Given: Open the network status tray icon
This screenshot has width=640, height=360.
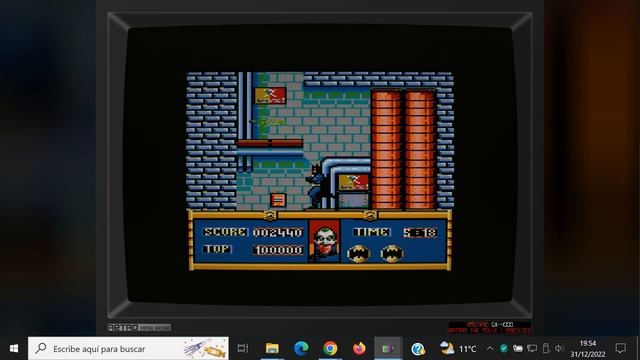Looking at the screenshot, I should tap(532, 349).
